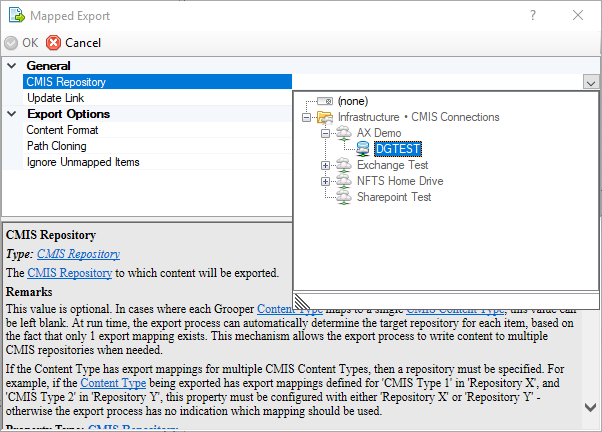Click the CMIS Repository value field

pyautogui.click(x=438, y=82)
